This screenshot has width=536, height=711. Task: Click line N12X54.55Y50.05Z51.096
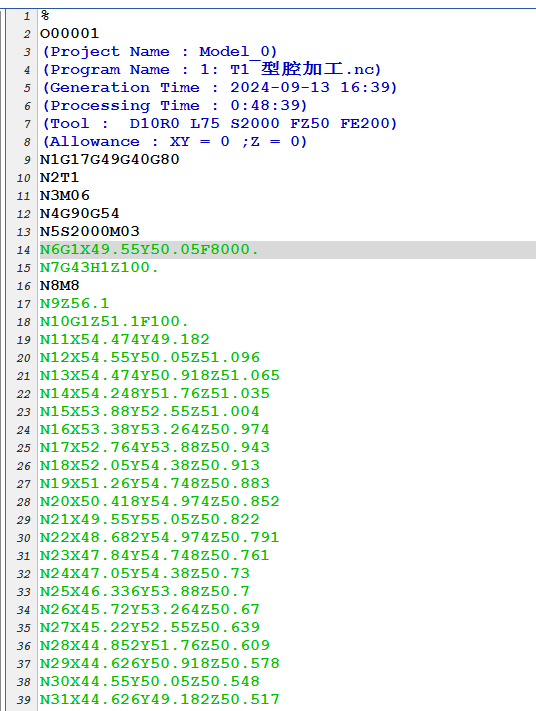click(x=150, y=357)
